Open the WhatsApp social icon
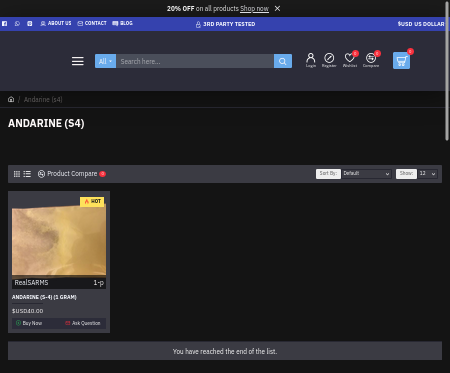 (17, 24)
